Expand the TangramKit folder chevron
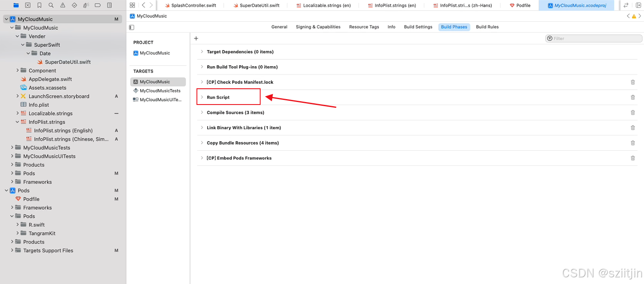 17,233
